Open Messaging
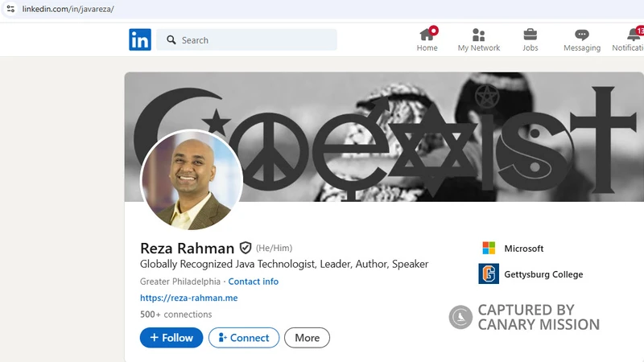 (x=582, y=39)
